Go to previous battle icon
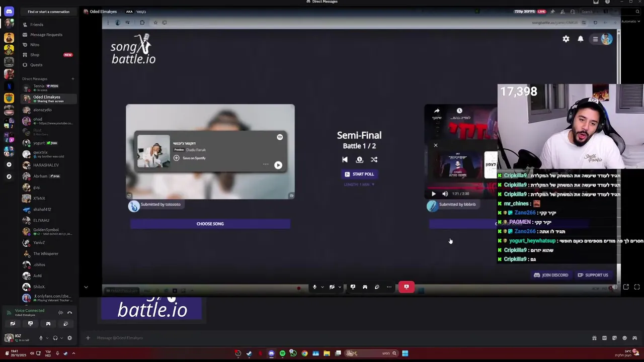 345,159
